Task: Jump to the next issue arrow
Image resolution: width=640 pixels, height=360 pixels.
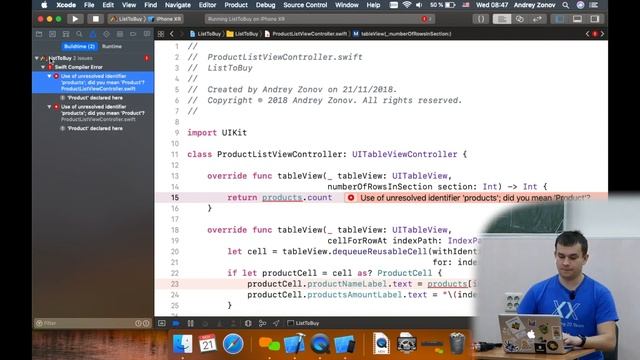Action: click(602, 34)
